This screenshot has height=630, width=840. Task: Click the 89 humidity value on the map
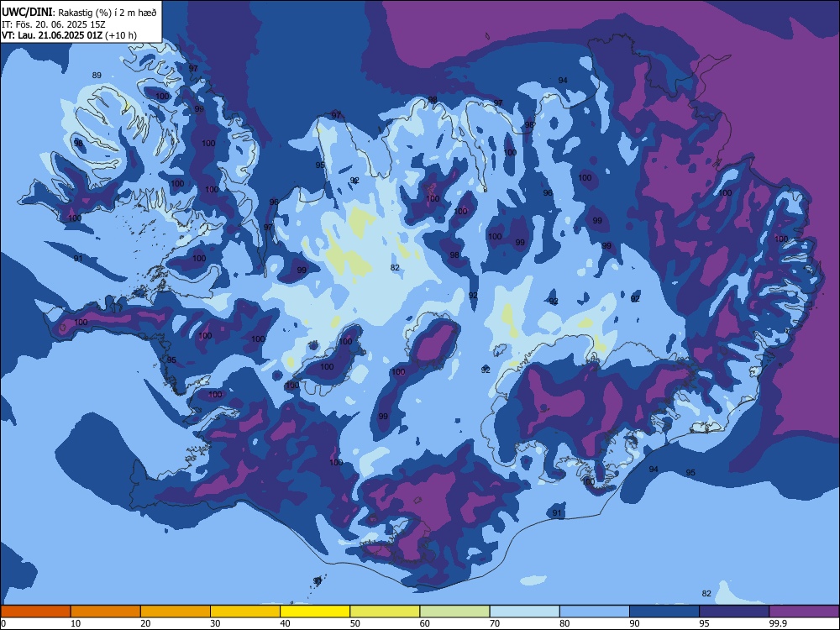97,75
